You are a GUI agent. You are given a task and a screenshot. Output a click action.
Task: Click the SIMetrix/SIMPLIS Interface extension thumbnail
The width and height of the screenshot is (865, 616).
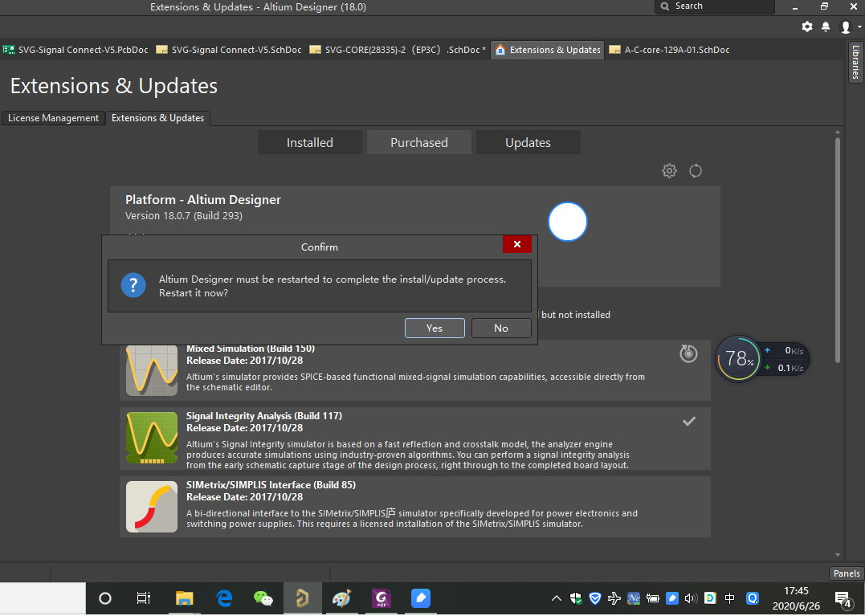click(x=152, y=506)
